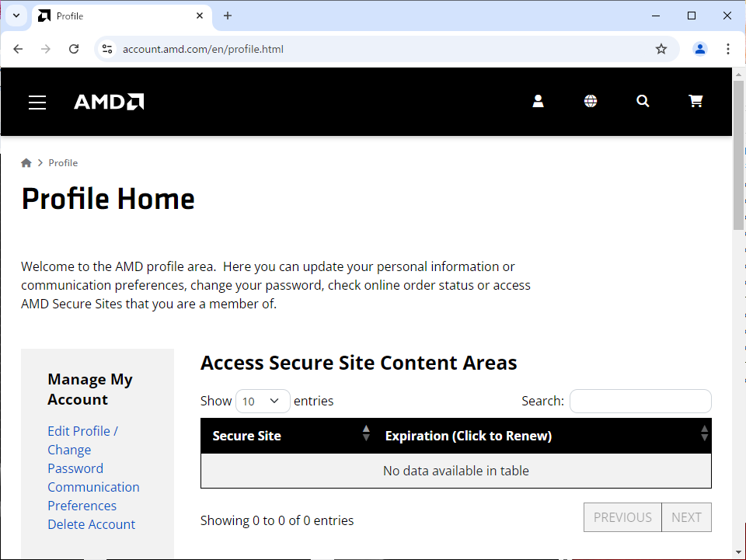Viewport: 746px width, 560px height.
Task: View site information icon in address bar
Action: tap(107, 49)
